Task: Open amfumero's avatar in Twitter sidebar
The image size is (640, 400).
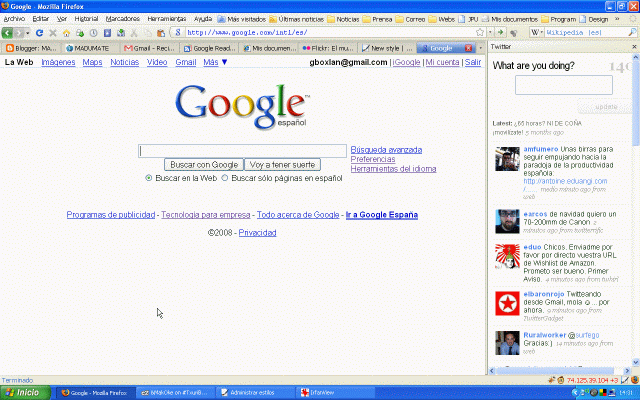Action: (507, 159)
